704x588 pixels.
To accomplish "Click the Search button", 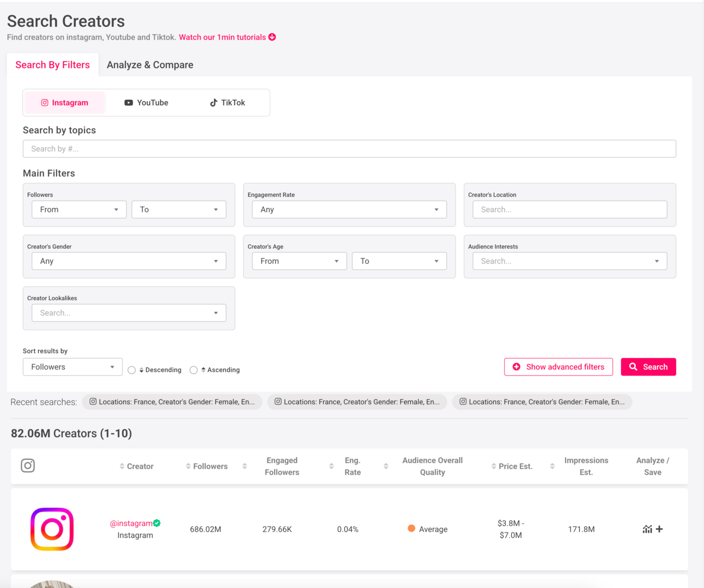I will coord(648,367).
